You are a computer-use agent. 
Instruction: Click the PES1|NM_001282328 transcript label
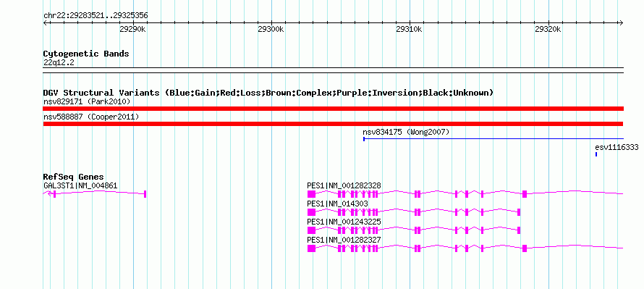click(x=344, y=186)
